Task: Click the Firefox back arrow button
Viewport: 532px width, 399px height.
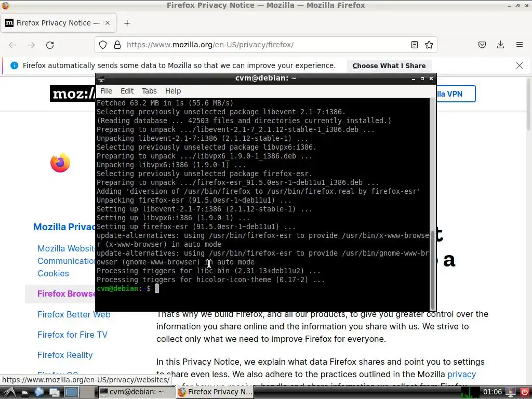Action: tap(12, 45)
